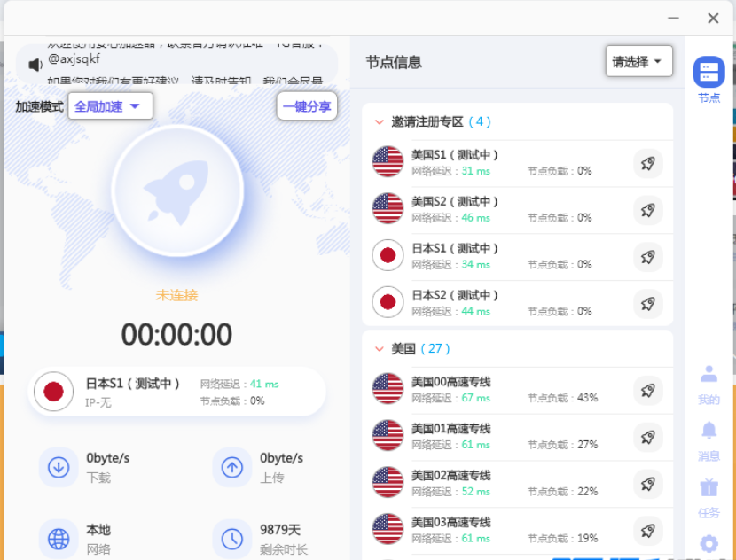
Task: Click the speaker announcement icon
Action: 35,65
